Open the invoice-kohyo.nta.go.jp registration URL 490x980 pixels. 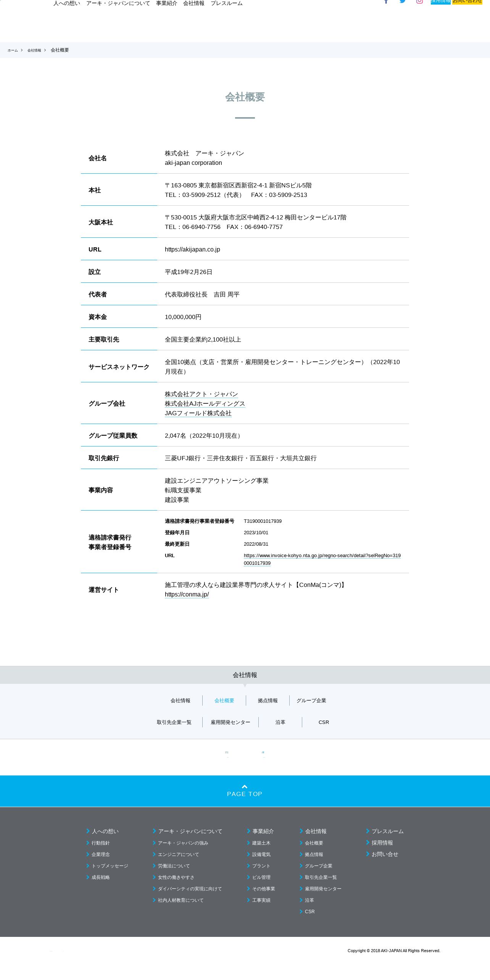322,559
